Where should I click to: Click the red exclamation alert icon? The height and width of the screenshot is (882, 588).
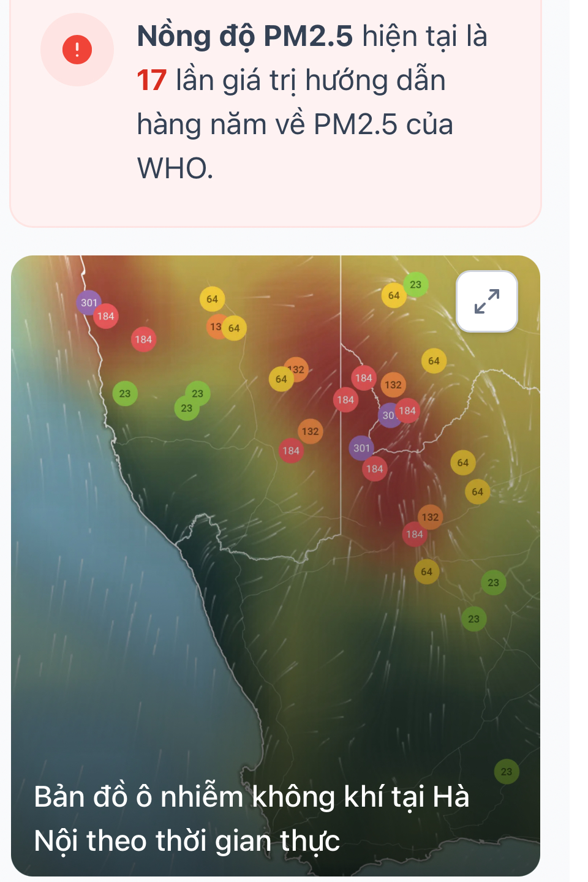(x=77, y=50)
